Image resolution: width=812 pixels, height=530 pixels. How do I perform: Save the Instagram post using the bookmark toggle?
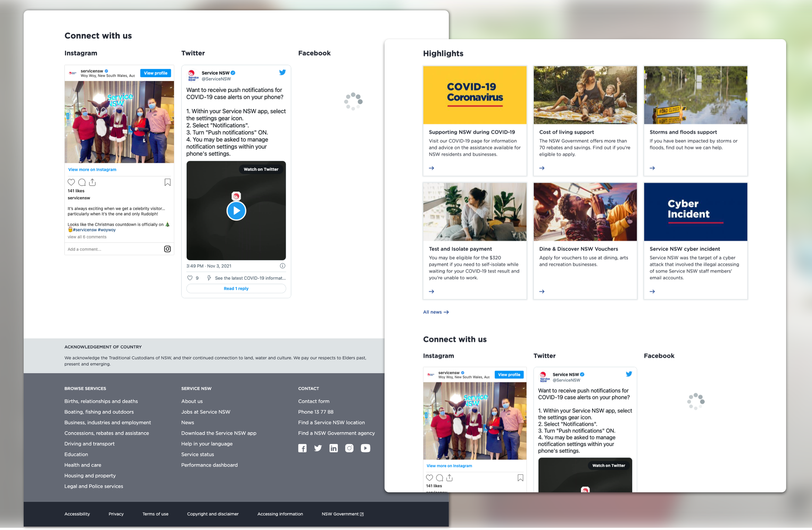[x=167, y=182]
